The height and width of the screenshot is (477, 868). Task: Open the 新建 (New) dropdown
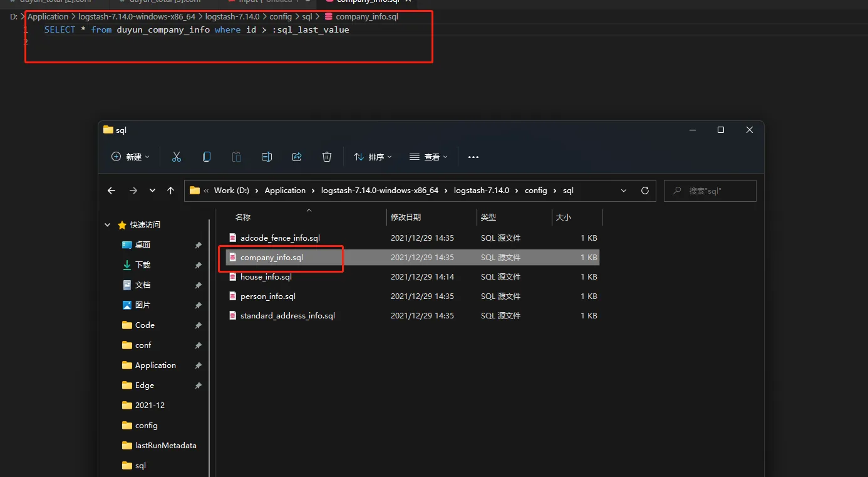[130, 157]
